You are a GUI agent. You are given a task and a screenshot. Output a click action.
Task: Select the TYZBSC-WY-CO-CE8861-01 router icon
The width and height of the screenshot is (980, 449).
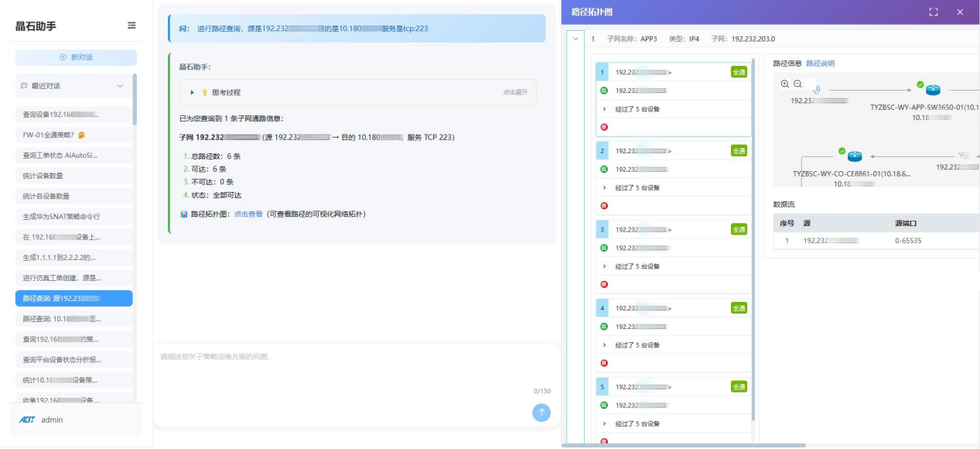coord(855,156)
